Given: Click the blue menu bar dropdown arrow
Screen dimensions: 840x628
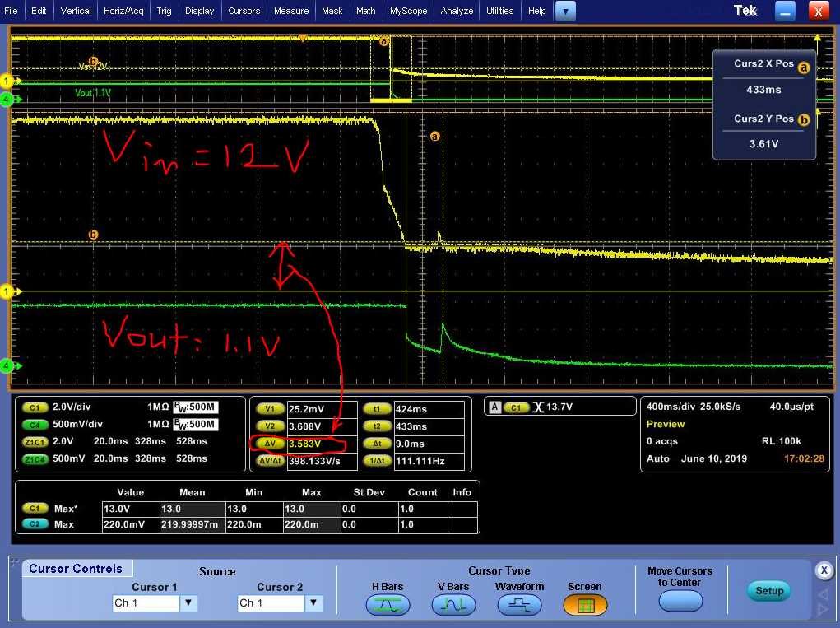Looking at the screenshot, I should click(x=565, y=11).
